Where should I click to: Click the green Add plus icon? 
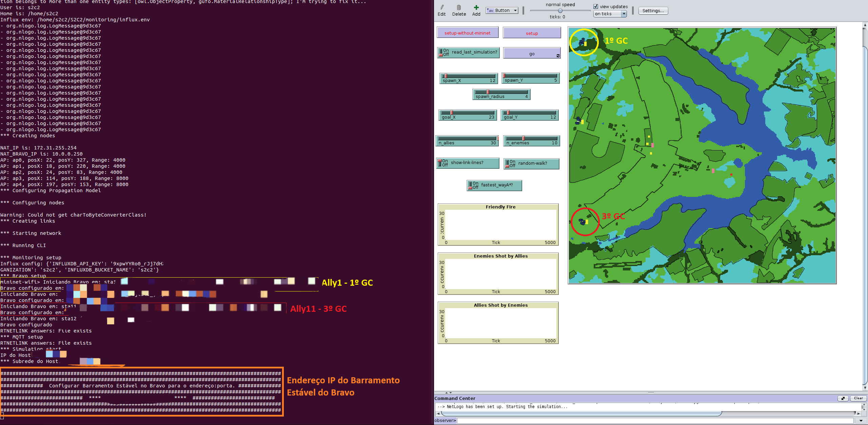point(476,7)
